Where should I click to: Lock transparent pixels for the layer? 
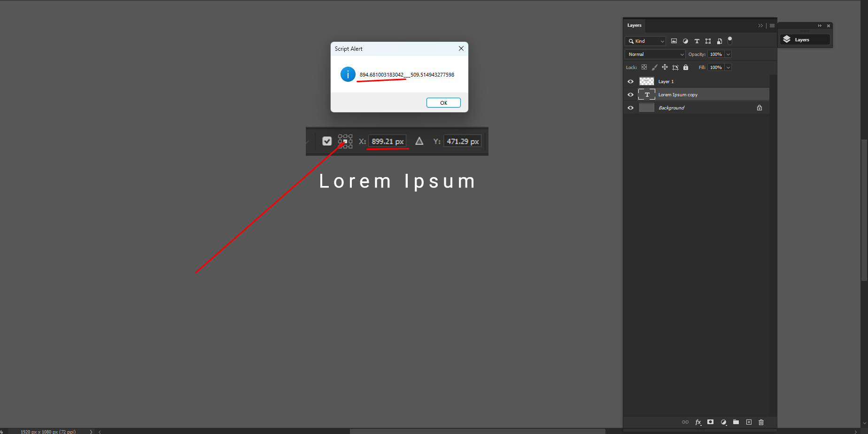tap(644, 67)
